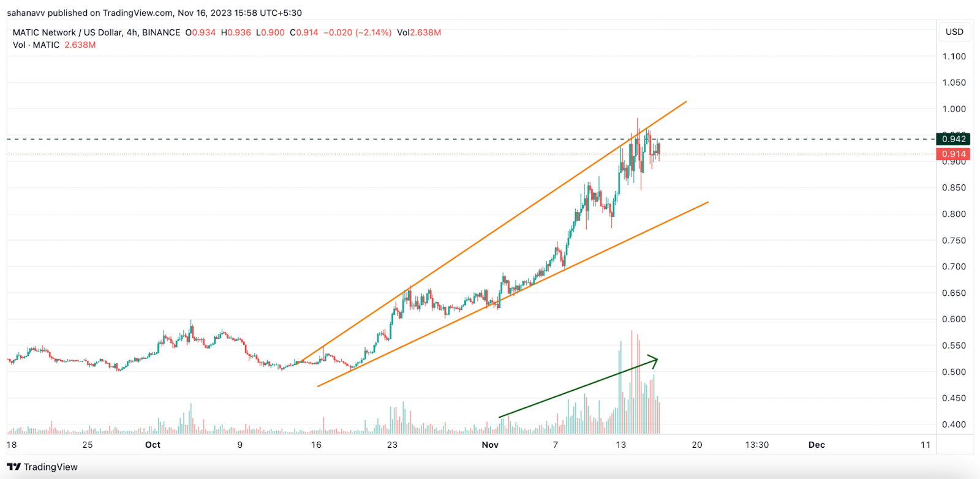Click the 11 date label on time axis
The image size is (980, 479).
pos(925,445)
